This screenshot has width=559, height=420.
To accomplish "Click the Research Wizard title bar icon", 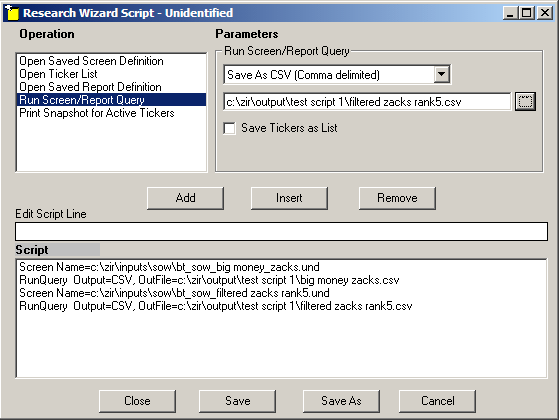I will [x=12, y=13].
